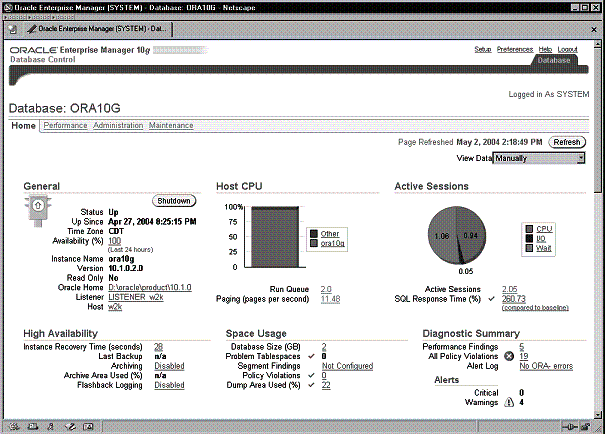Click the first status bar Navigator icon
The height and width of the screenshot is (434, 605).
click(14, 426)
